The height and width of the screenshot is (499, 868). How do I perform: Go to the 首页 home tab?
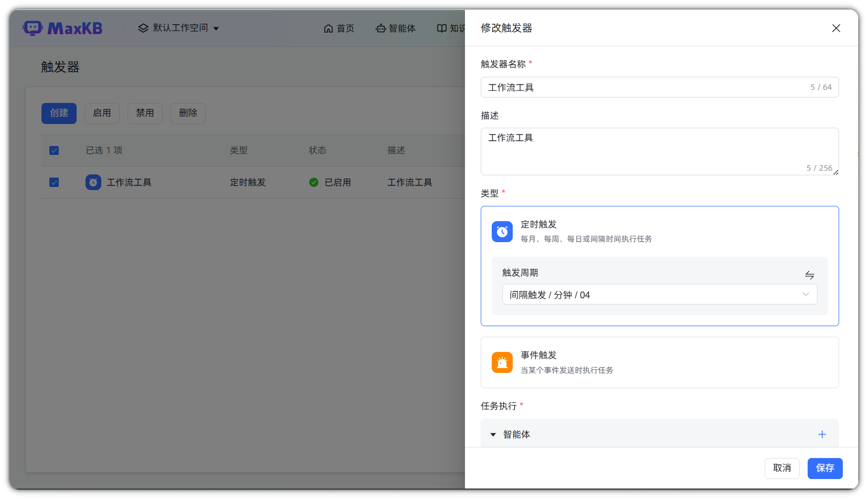[339, 28]
